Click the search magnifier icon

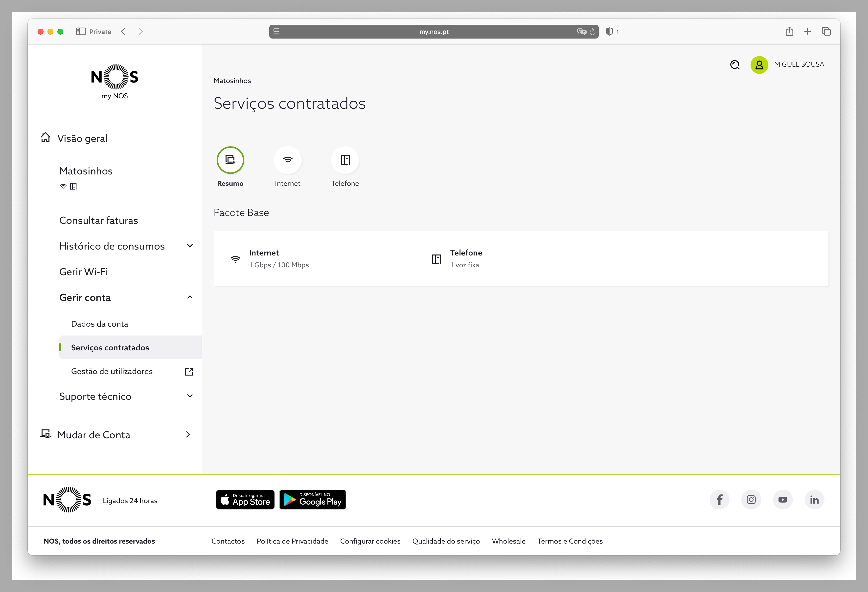point(735,65)
